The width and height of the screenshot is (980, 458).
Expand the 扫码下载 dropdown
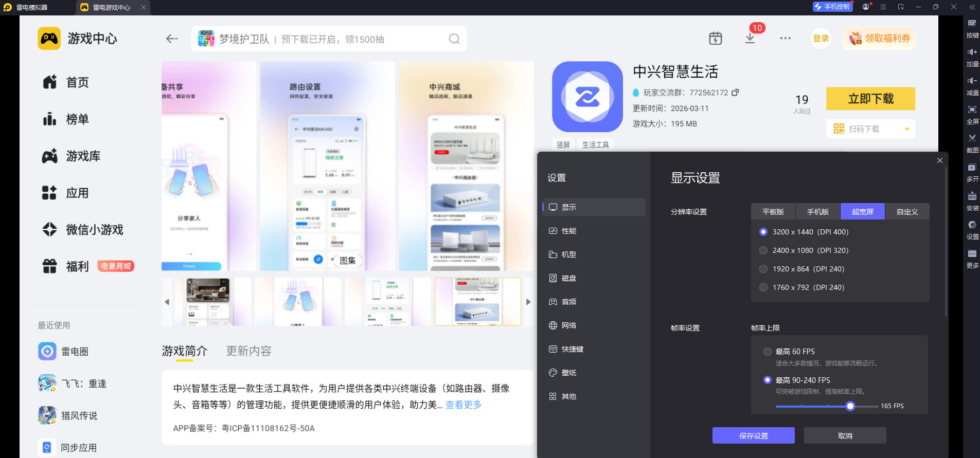907,129
